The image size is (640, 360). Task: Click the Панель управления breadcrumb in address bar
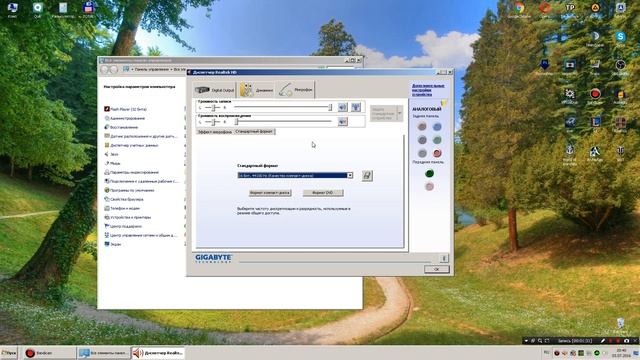tap(151, 69)
